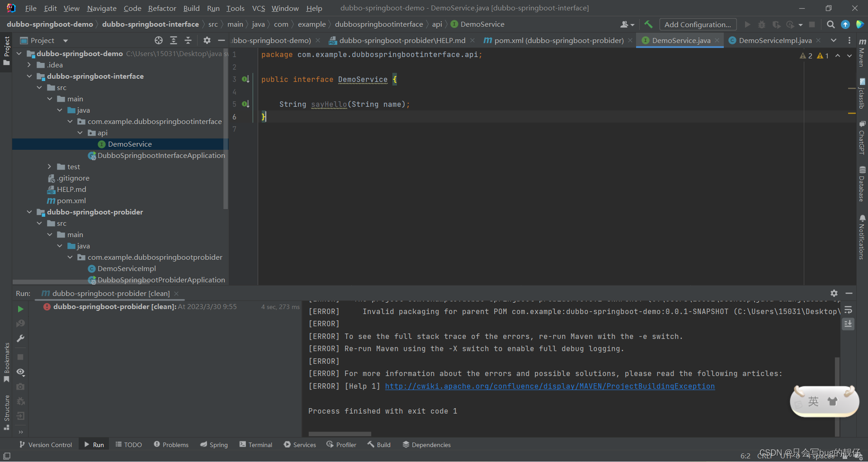Collapse com.example.dubbospringbootprobider package
868x462 pixels.
tap(70, 257)
